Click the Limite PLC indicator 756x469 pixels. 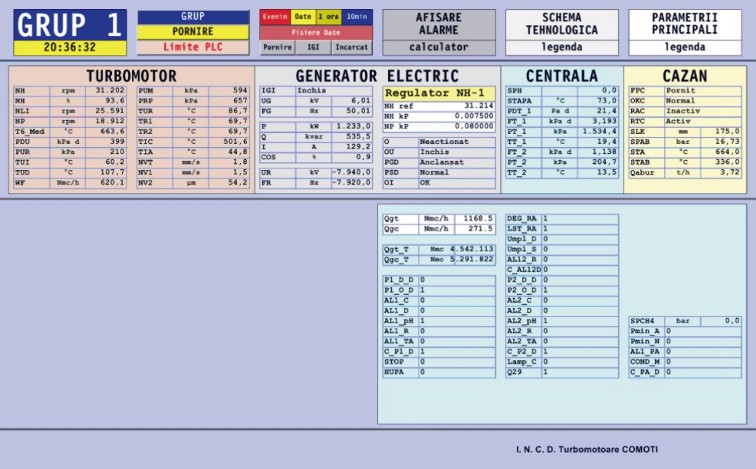[193, 47]
